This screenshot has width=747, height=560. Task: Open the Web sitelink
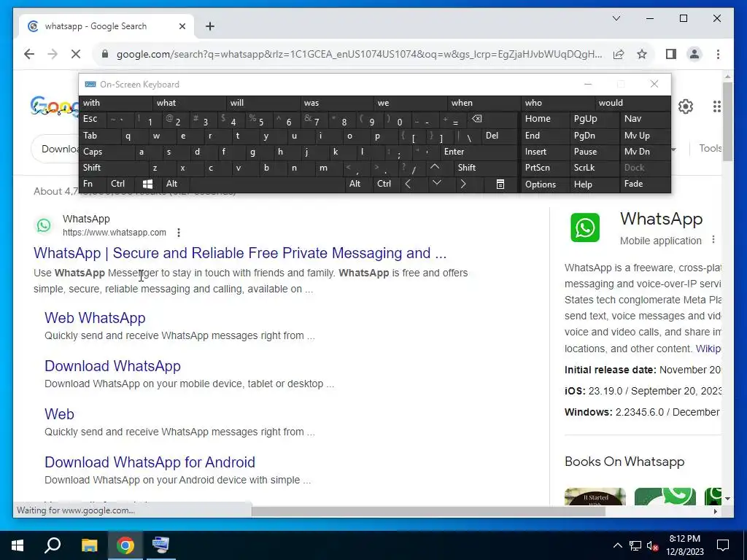tap(59, 414)
